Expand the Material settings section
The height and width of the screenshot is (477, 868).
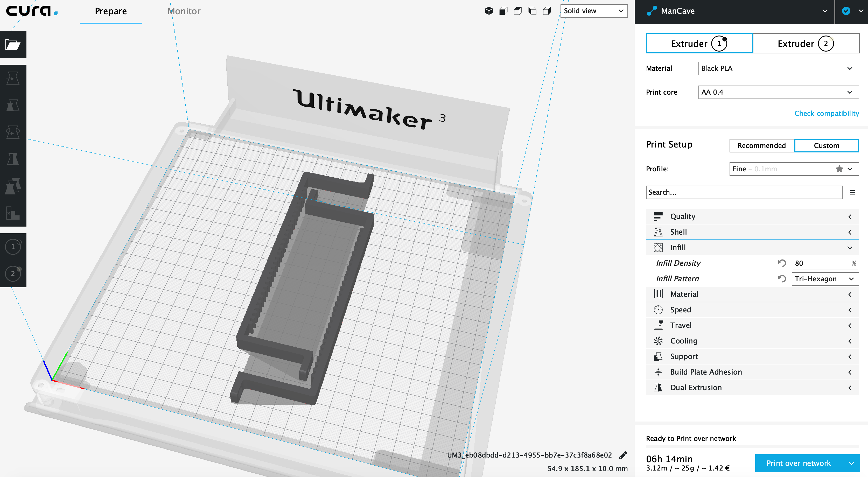click(x=752, y=294)
